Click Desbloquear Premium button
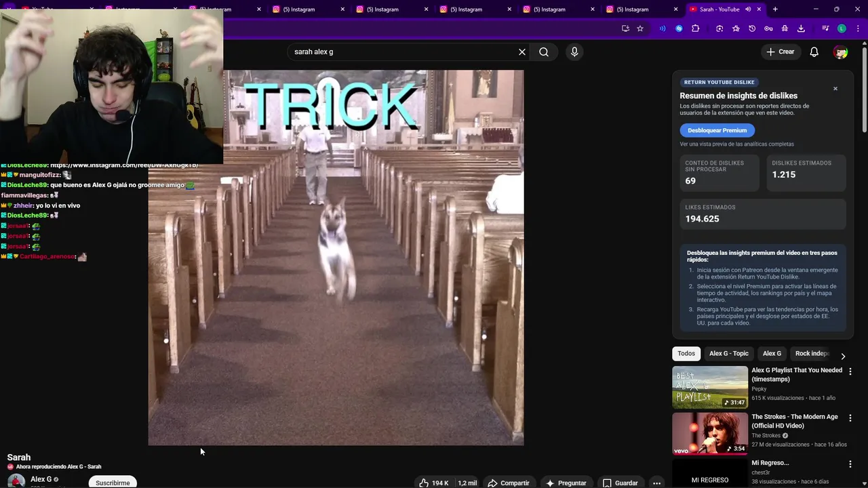The height and width of the screenshot is (488, 868). (717, 130)
